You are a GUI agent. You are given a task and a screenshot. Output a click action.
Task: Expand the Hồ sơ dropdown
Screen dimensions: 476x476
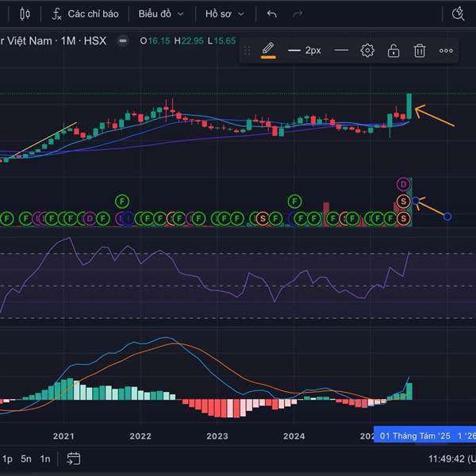tap(225, 14)
